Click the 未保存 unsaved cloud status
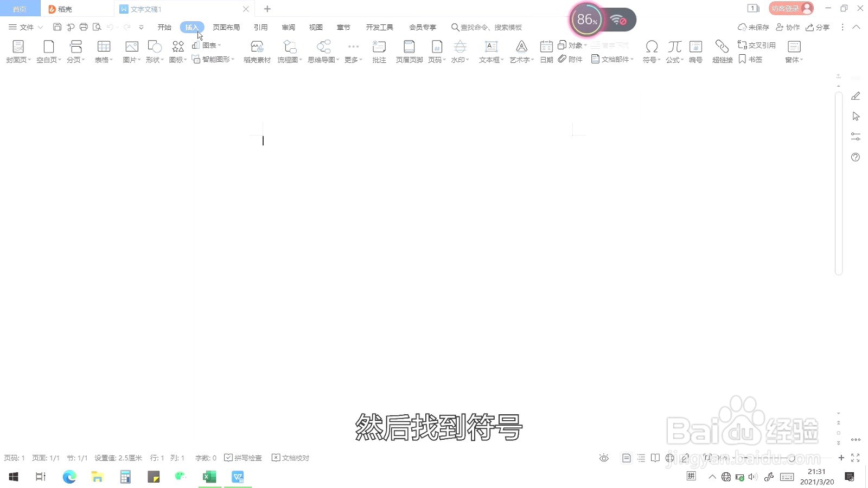This screenshot has height=488, width=868. tap(754, 27)
